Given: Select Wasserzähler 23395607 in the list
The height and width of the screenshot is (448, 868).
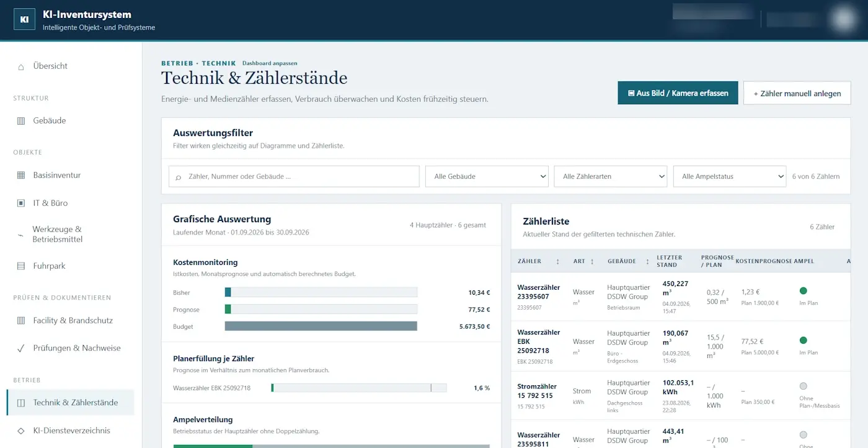Looking at the screenshot, I should [539, 292].
